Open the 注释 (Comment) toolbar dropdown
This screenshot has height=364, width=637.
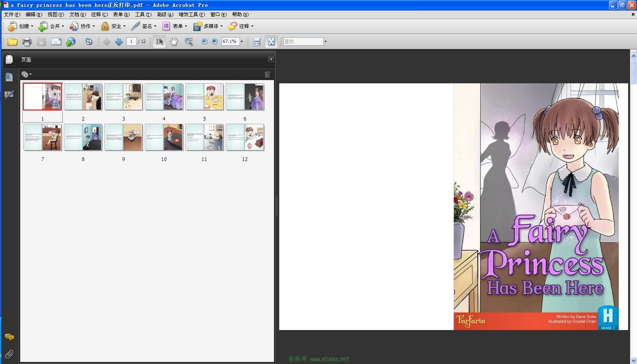pos(241,26)
